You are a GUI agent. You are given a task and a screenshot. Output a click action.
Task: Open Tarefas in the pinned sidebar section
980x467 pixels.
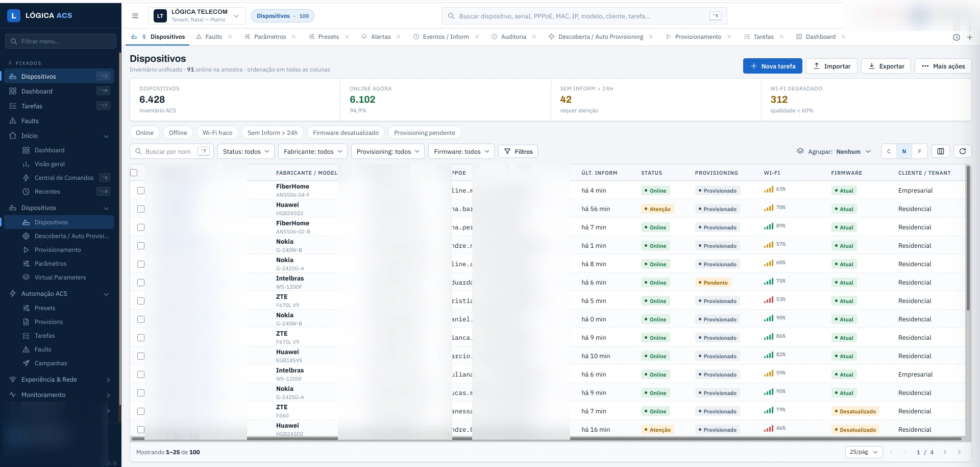(60, 106)
